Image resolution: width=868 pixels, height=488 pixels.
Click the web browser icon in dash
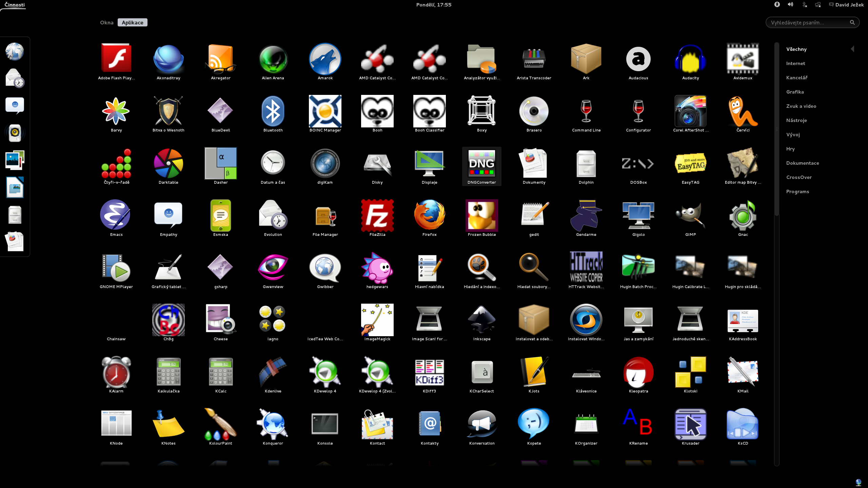tap(15, 52)
